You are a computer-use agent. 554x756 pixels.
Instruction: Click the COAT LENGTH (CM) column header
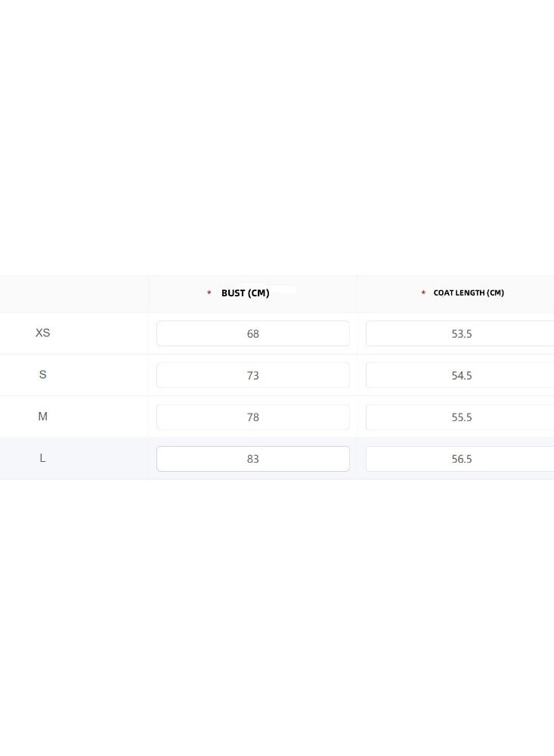point(469,293)
